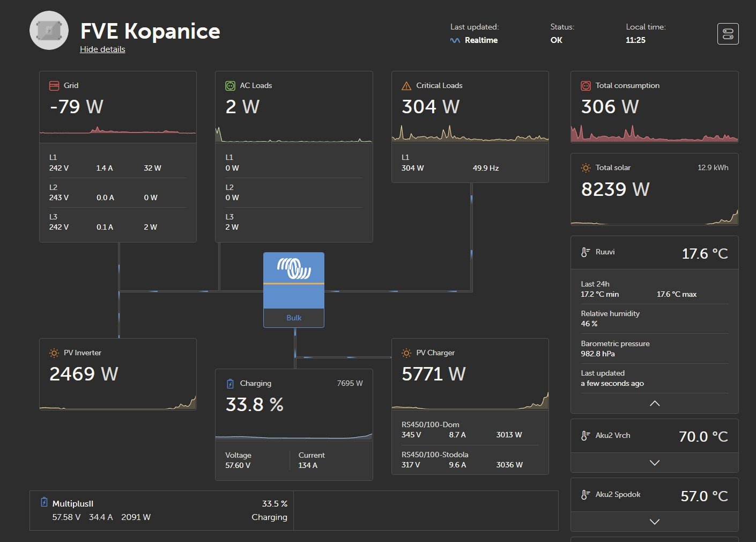Open the Victron inverter Bulk tile
This screenshot has width=756, height=542.
point(293,290)
